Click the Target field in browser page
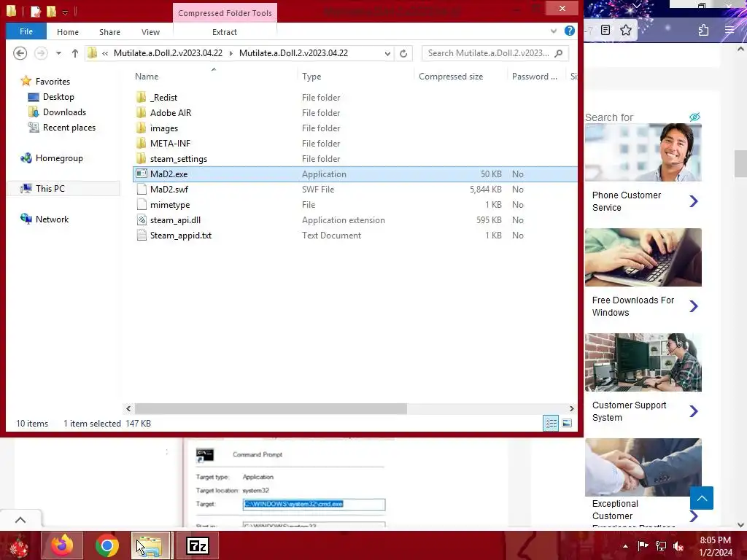747x560 pixels. [314, 505]
